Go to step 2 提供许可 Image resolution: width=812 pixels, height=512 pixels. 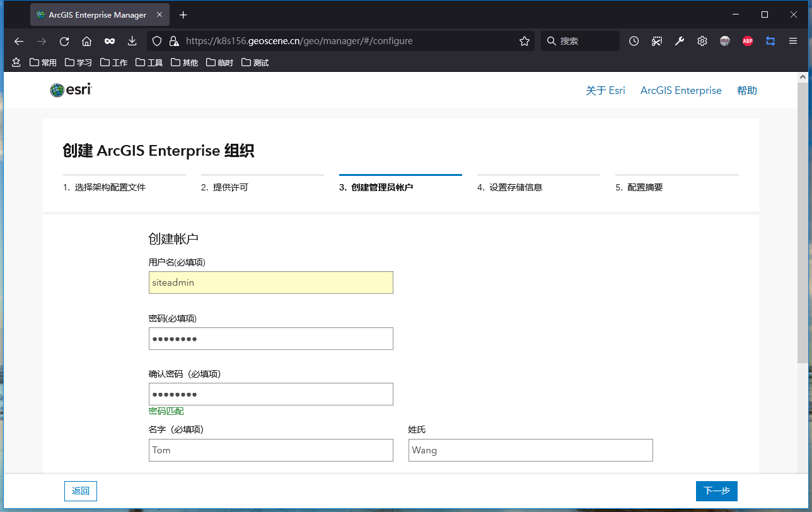[x=225, y=187]
